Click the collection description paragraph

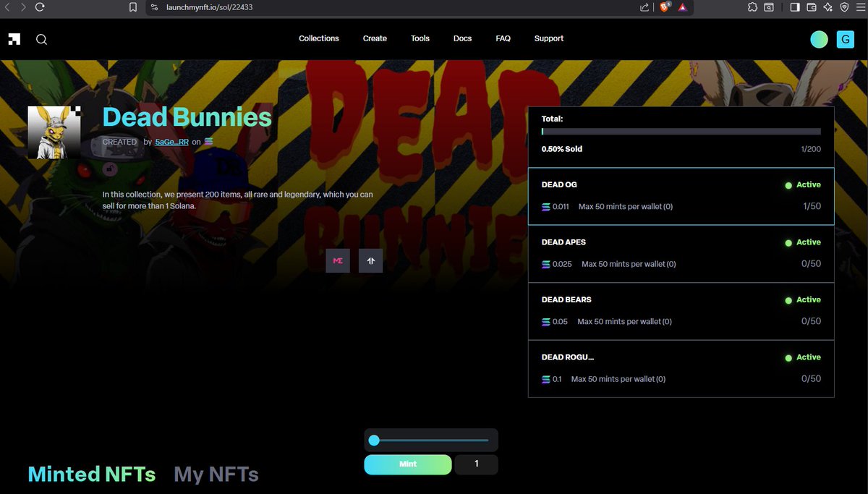238,200
